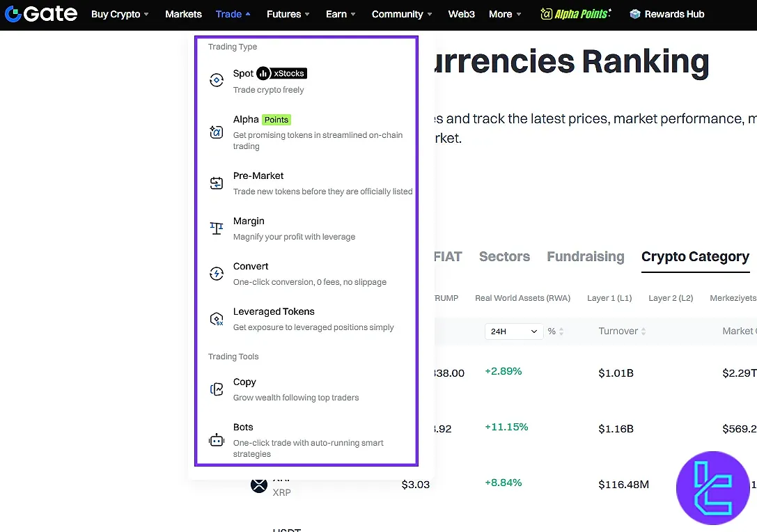
Task: Expand the Buy Crypto dropdown menu
Action: click(x=120, y=14)
